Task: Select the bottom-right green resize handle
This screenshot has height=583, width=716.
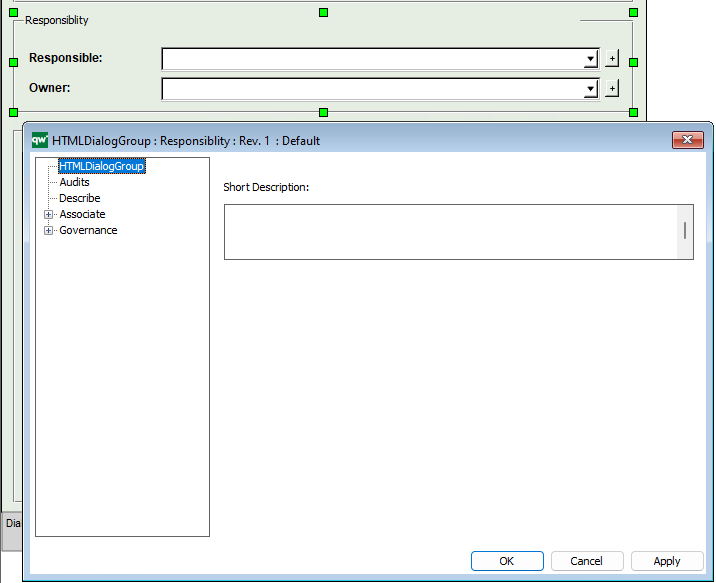Action: click(x=633, y=112)
